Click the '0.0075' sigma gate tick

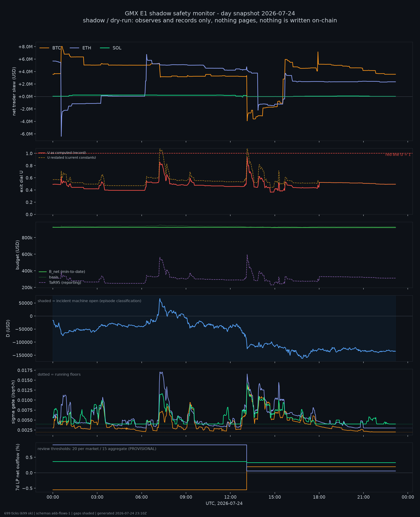coord(25,411)
